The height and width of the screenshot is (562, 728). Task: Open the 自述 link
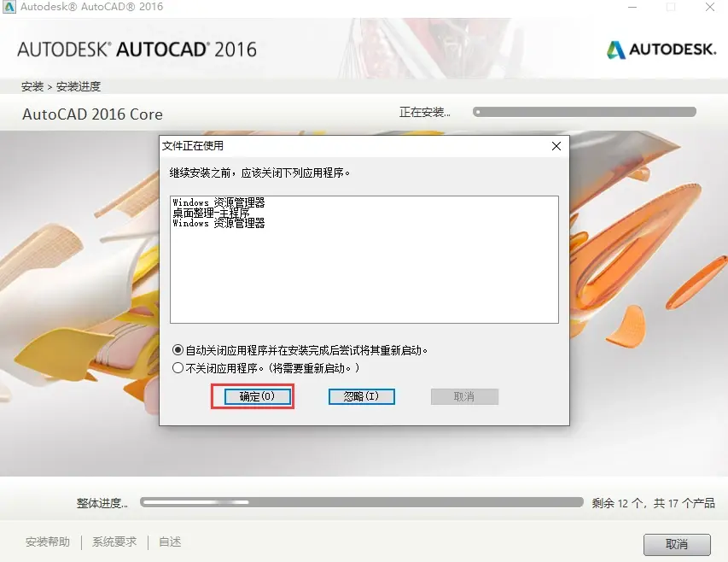[x=170, y=542]
